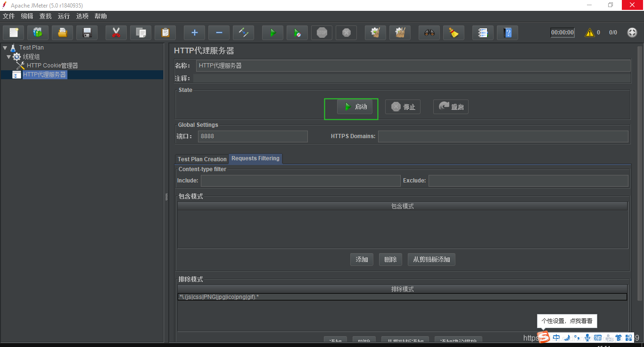Expand all nodes with plus icon
This screenshot has height=347, width=644.
tap(195, 33)
